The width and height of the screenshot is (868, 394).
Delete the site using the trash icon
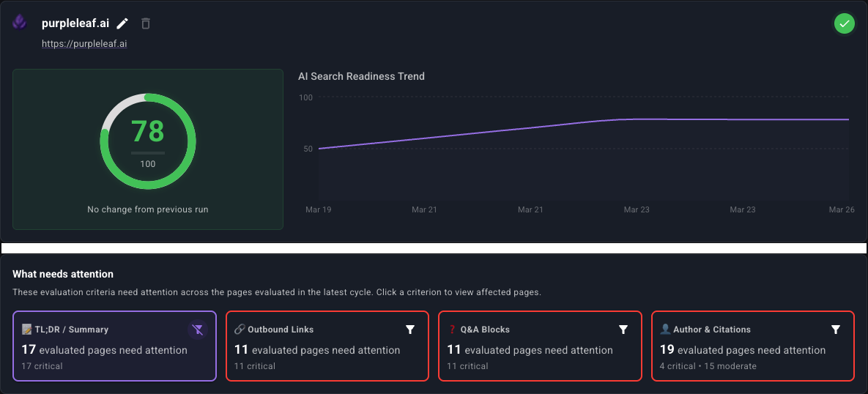(146, 23)
